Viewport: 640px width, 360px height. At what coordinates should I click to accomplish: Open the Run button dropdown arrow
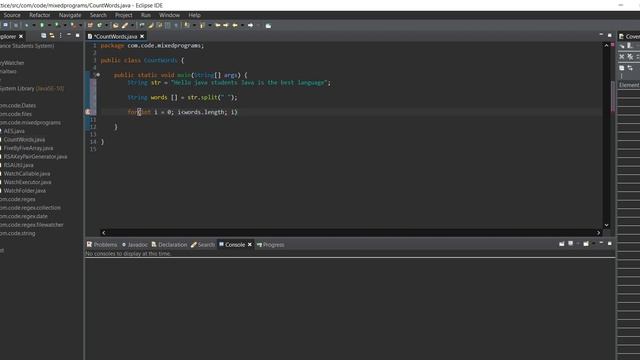(x=49, y=25)
